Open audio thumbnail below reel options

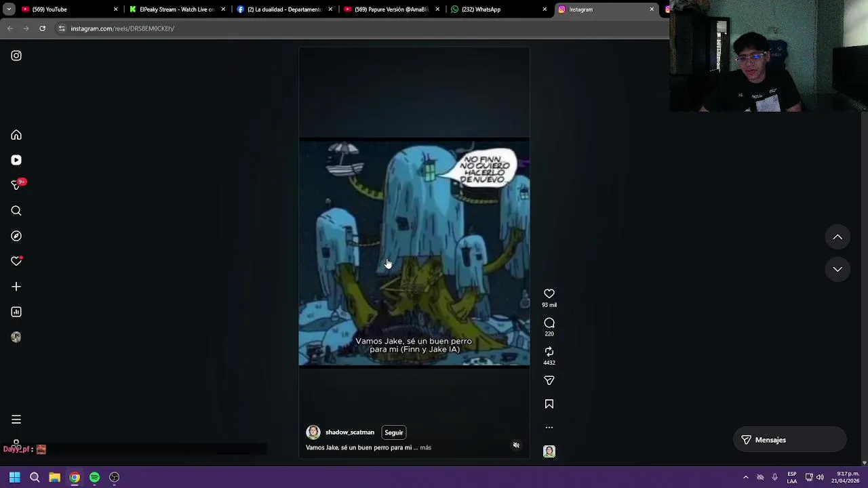[549, 451]
